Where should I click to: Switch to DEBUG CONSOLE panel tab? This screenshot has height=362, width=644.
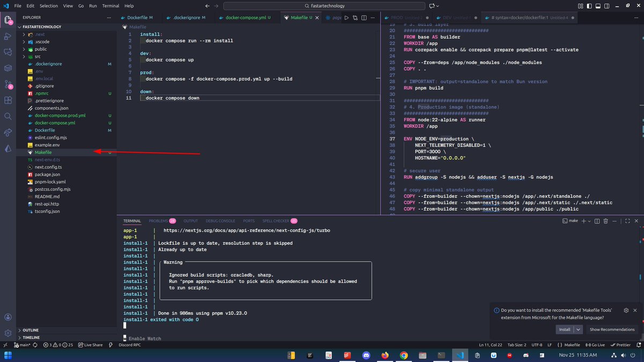point(220,220)
